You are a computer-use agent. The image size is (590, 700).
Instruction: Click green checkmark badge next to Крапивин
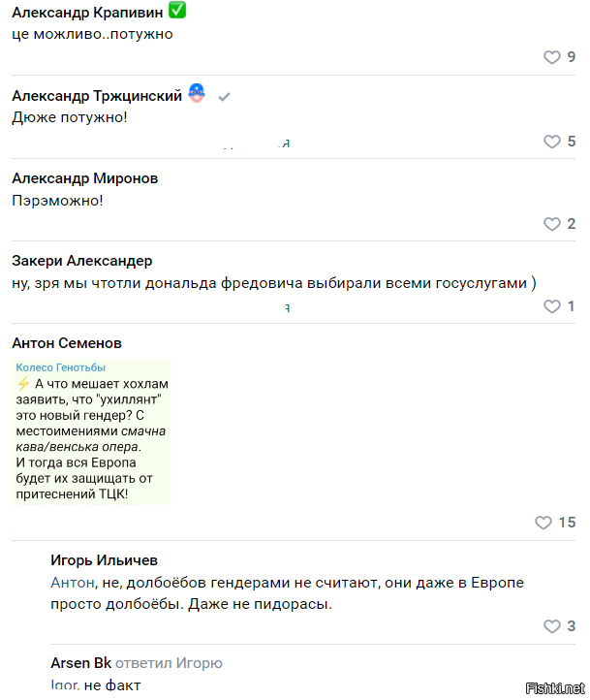click(177, 11)
